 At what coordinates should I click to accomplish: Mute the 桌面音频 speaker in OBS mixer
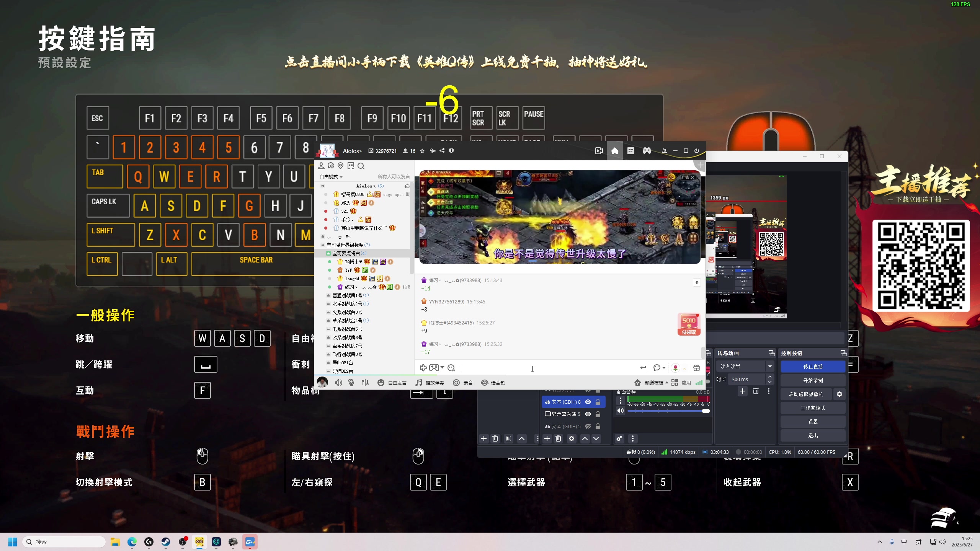[x=620, y=411]
